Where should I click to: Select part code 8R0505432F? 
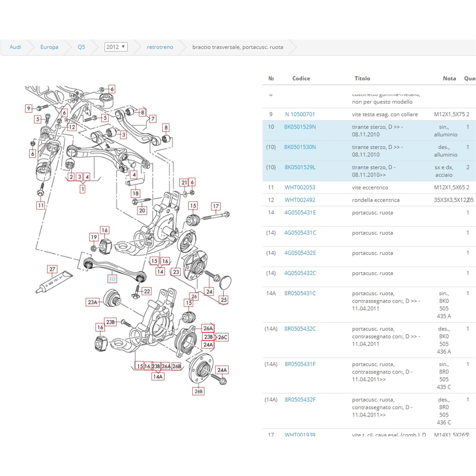[300, 400]
